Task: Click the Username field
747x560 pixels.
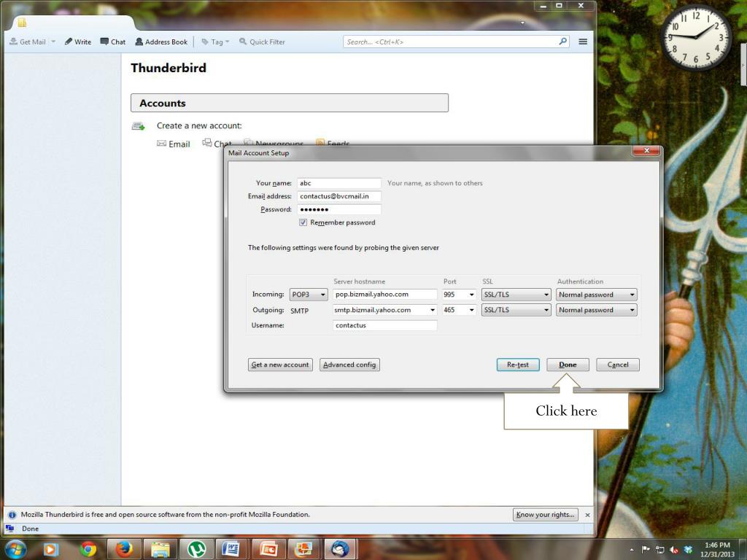Action: tap(385, 325)
